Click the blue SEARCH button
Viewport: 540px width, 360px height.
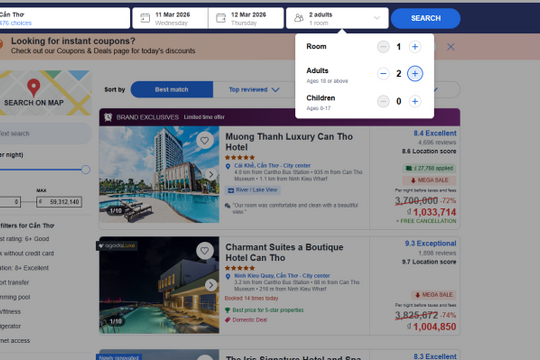pyautogui.click(x=426, y=18)
